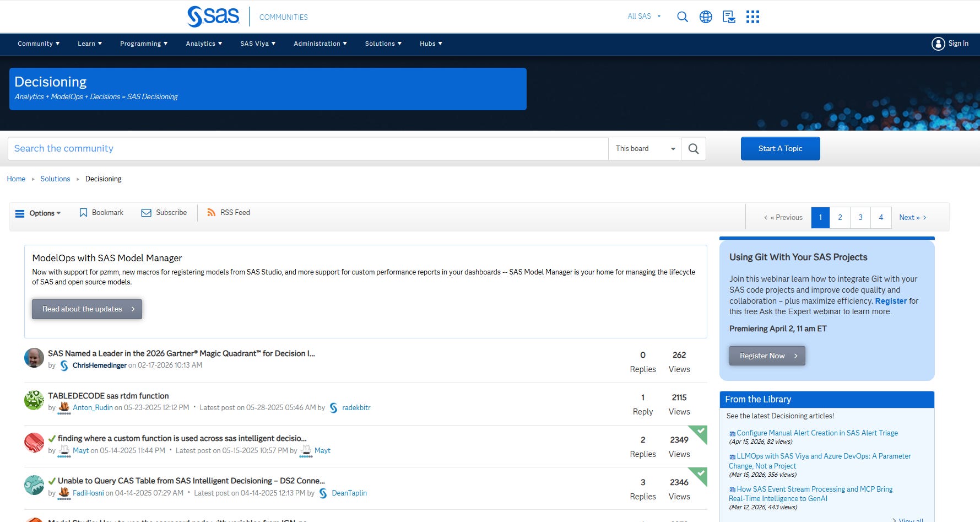Viewport: 980px width, 522px height.
Task: Open 'TABLEDECODE sas rtdm function' thread
Action: [x=109, y=396]
